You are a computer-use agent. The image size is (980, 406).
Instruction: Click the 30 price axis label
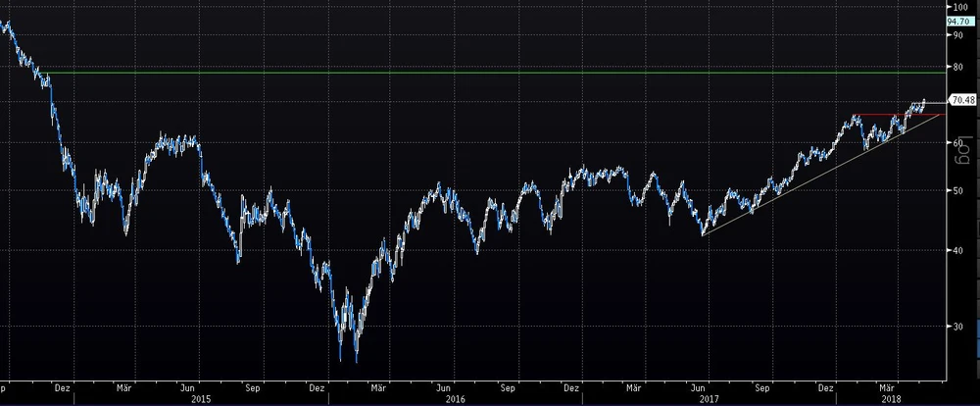point(958,328)
